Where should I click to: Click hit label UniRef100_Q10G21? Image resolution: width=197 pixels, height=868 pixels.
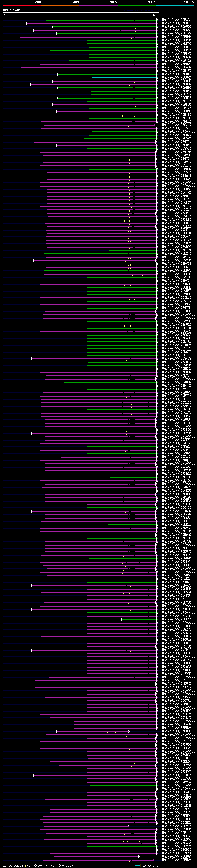[176, 179]
